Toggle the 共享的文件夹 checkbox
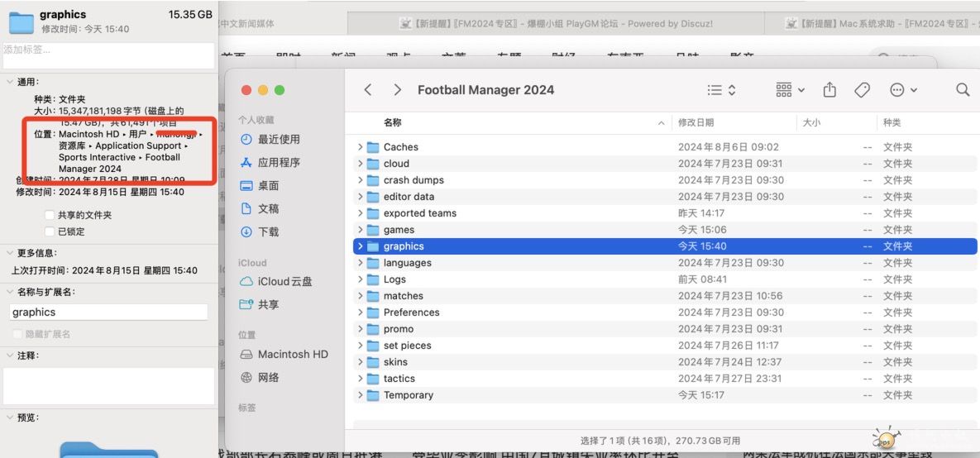The width and height of the screenshot is (980, 458). point(50,215)
